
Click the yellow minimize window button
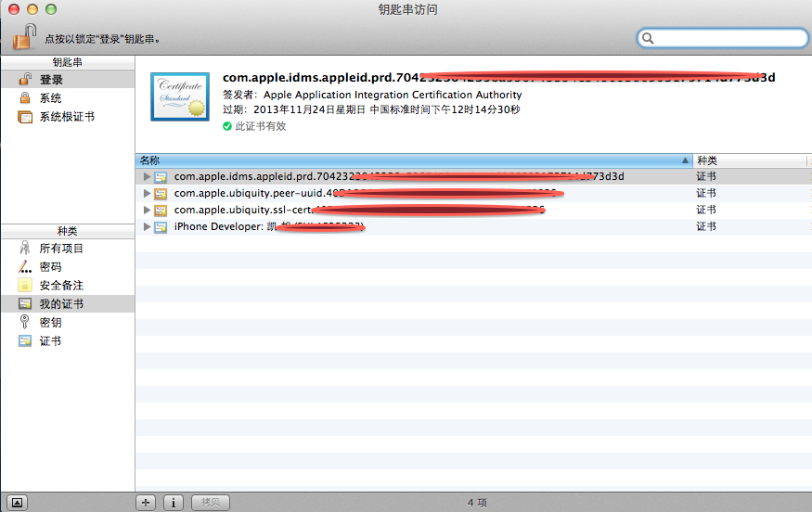click(x=32, y=8)
